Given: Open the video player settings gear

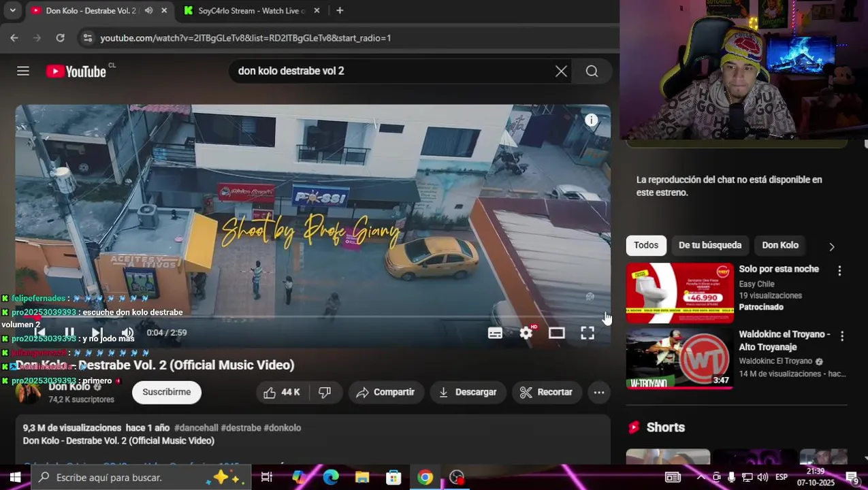Looking at the screenshot, I should (x=526, y=333).
